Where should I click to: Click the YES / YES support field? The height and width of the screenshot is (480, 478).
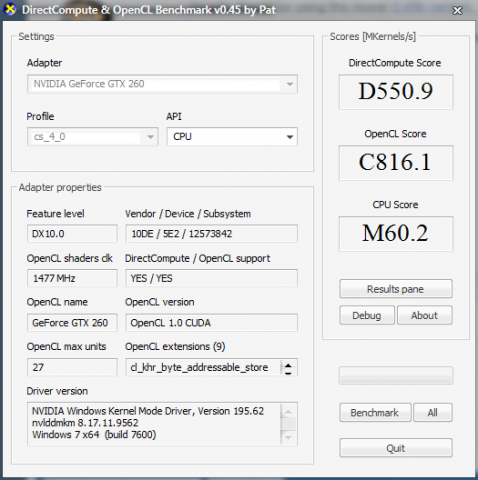211,278
